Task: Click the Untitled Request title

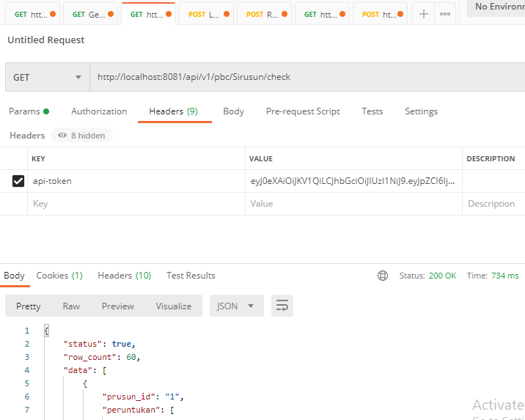Action: [46, 40]
